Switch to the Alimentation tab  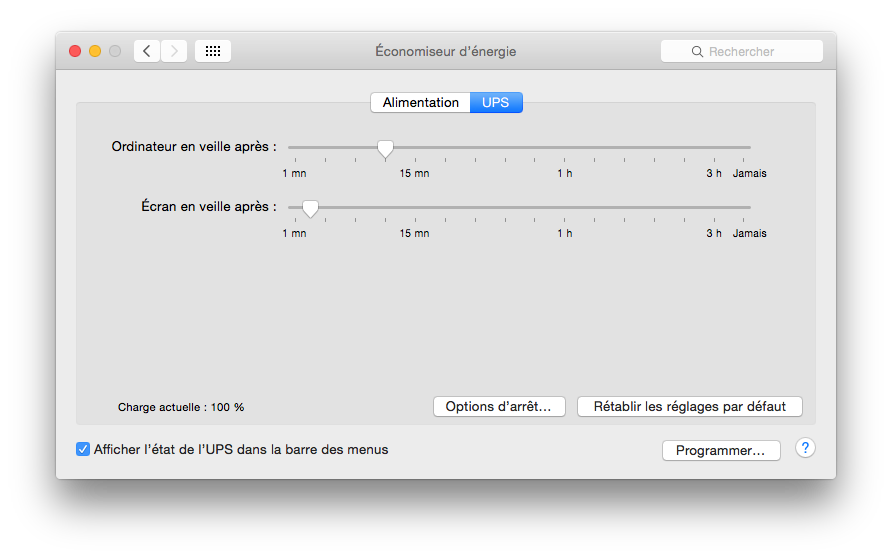tap(420, 102)
